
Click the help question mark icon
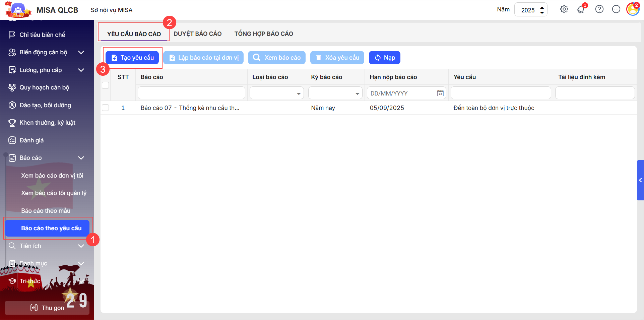pos(599,9)
